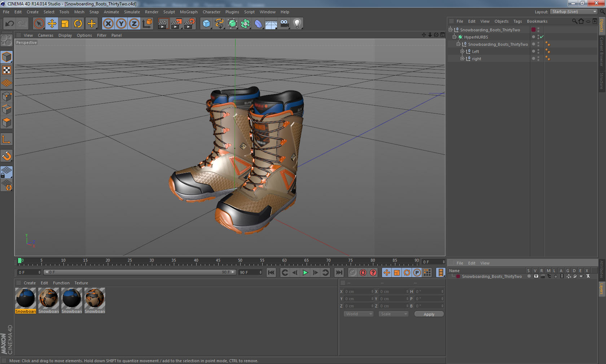Image resolution: width=606 pixels, height=364 pixels.
Task: Add a Cube primitive object
Action: (x=206, y=24)
